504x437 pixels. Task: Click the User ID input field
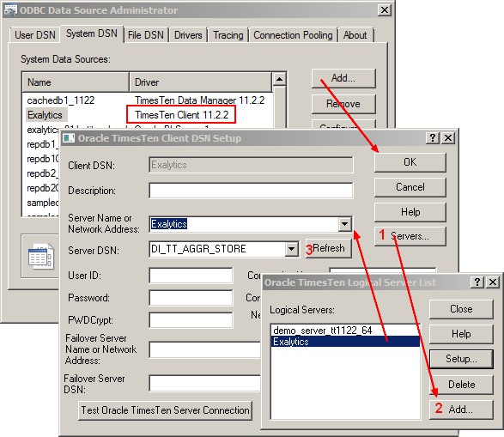click(x=191, y=276)
